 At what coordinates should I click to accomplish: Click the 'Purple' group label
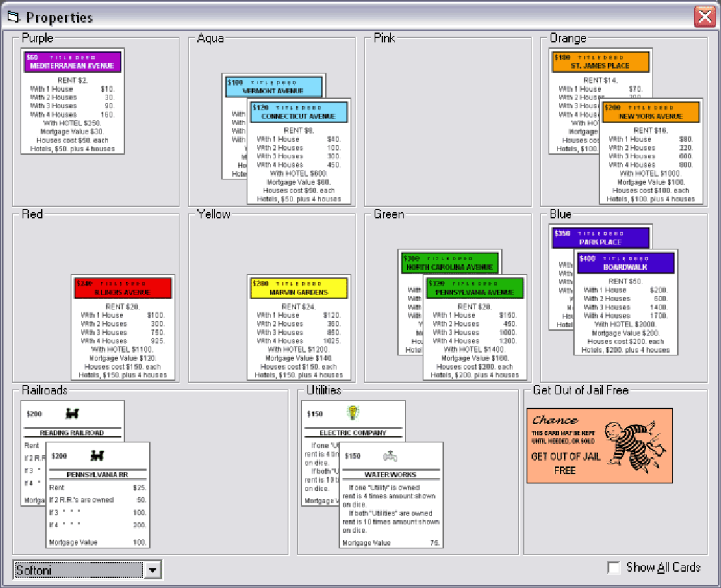pos(37,38)
